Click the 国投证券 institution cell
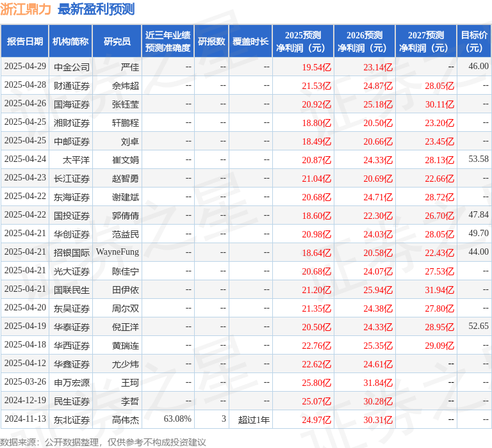Viewport: 492px width, 448px height. click(72, 216)
